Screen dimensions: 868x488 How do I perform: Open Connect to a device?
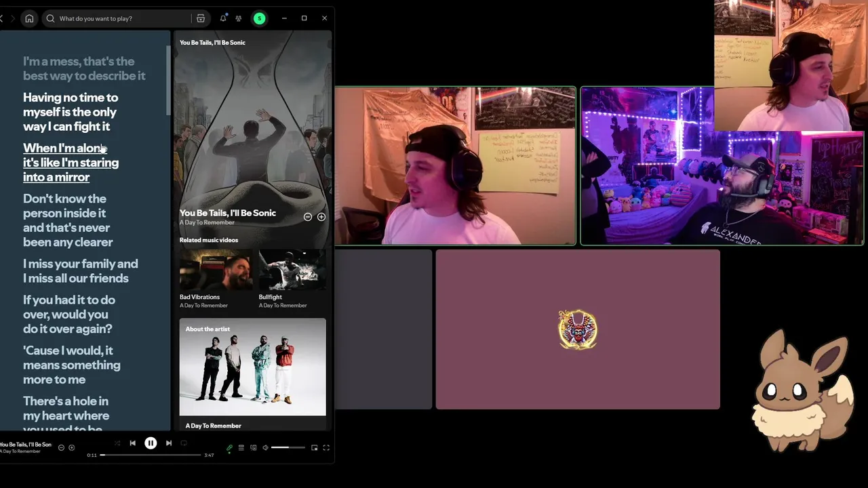tap(253, 448)
